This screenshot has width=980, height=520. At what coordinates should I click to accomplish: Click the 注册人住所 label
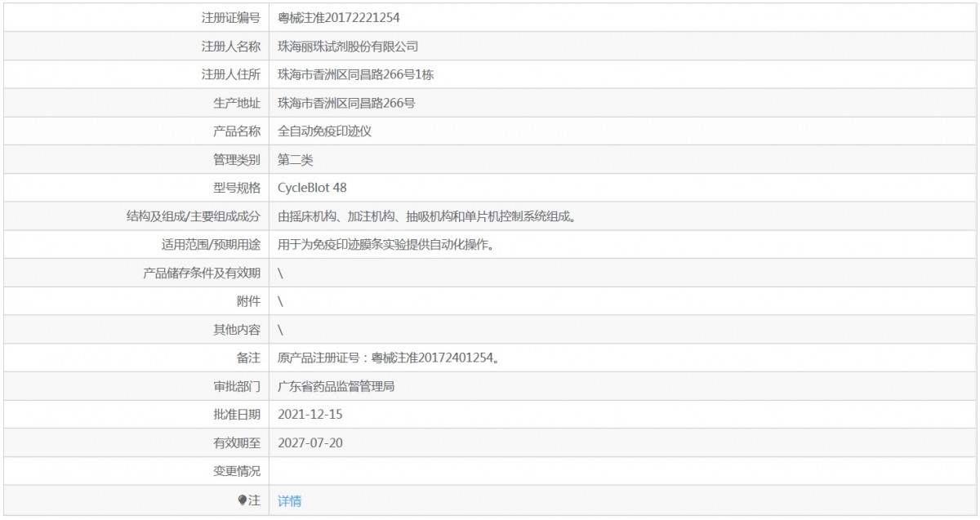point(231,74)
